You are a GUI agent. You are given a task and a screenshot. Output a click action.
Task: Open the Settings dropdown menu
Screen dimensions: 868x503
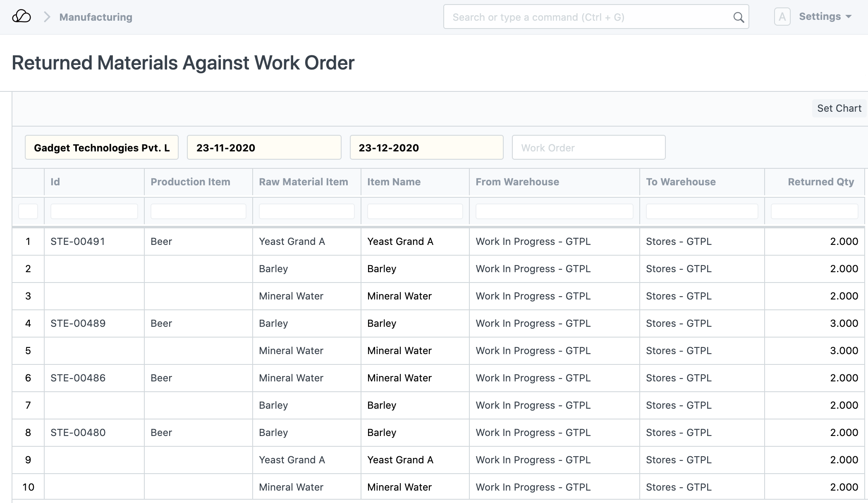825,17
